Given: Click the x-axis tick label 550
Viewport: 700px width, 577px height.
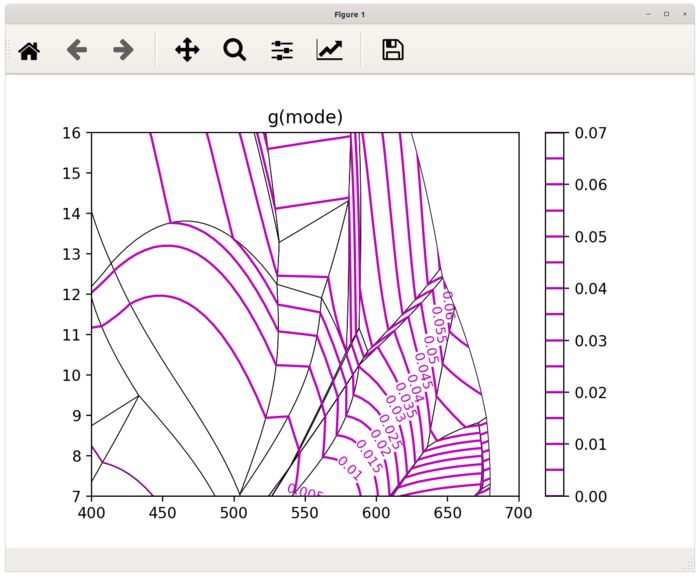Looking at the screenshot, I should [x=305, y=513].
